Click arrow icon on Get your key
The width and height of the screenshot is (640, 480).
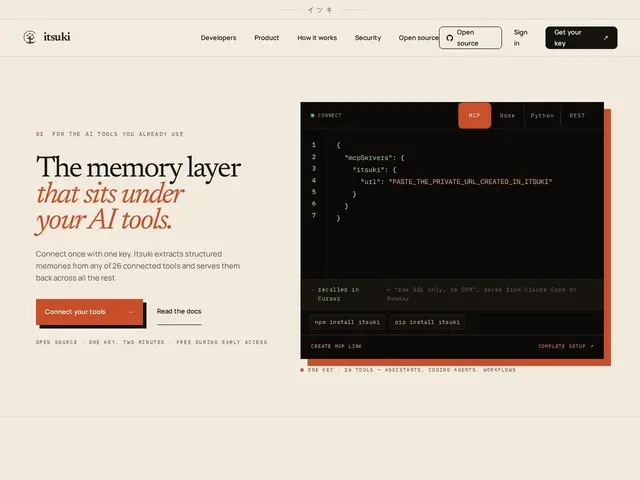[x=606, y=38]
